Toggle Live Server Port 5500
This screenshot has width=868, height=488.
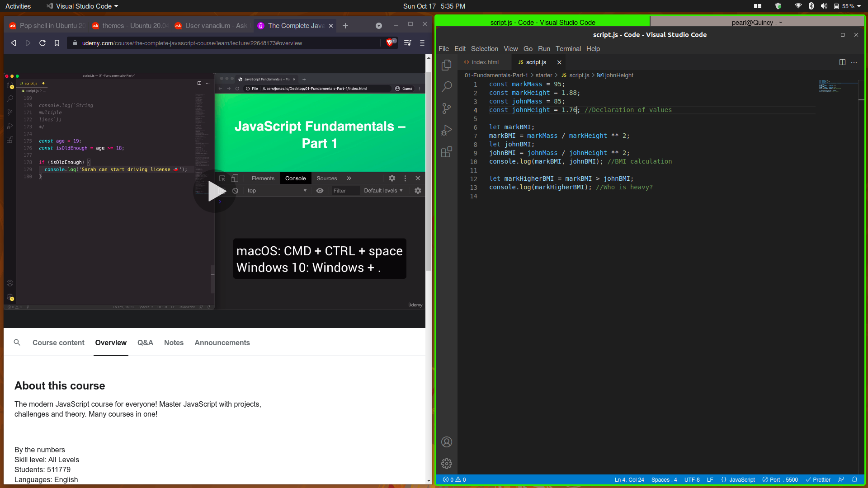(780, 480)
